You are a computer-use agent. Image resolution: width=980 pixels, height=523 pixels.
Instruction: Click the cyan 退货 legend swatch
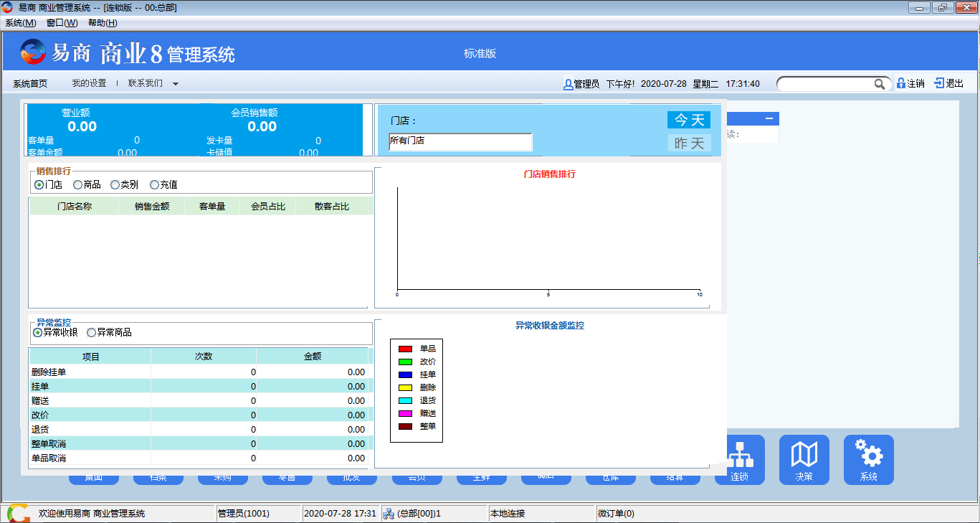[405, 400]
